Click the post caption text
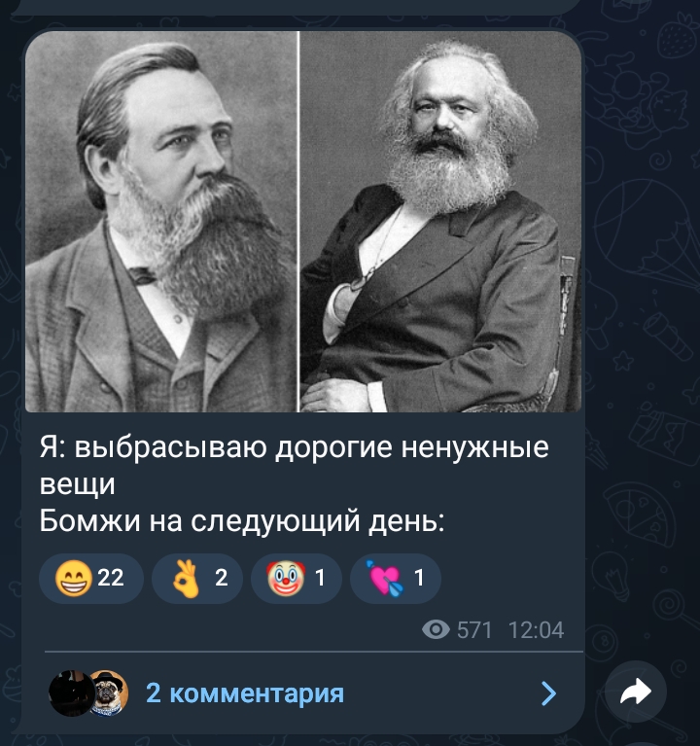The image size is (700, 746). [x=294, y=483]
